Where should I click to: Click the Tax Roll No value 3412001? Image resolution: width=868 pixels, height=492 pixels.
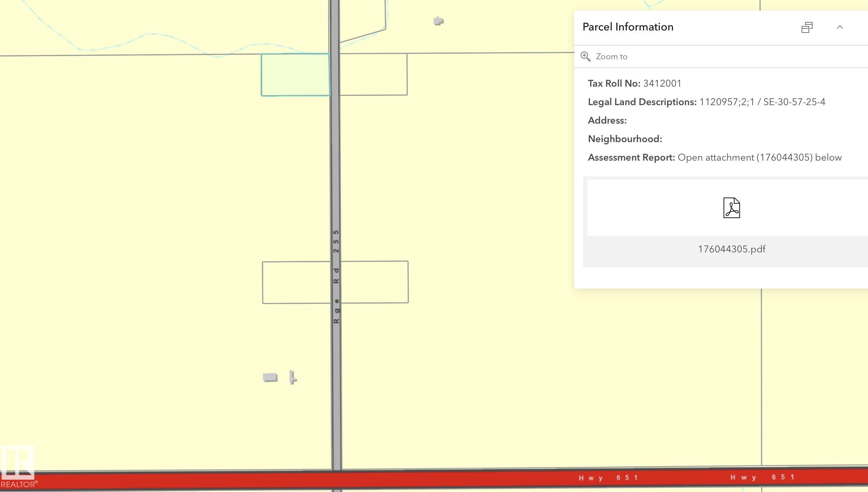pyautogui.click(x=662, y=84)
